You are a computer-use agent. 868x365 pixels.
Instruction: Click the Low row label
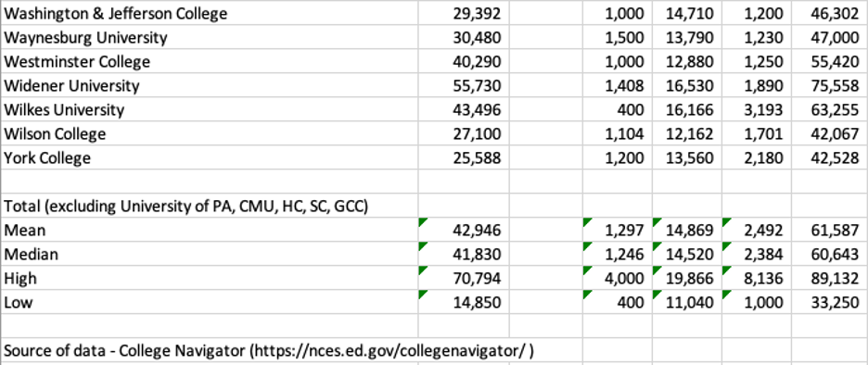pos(210,302)
